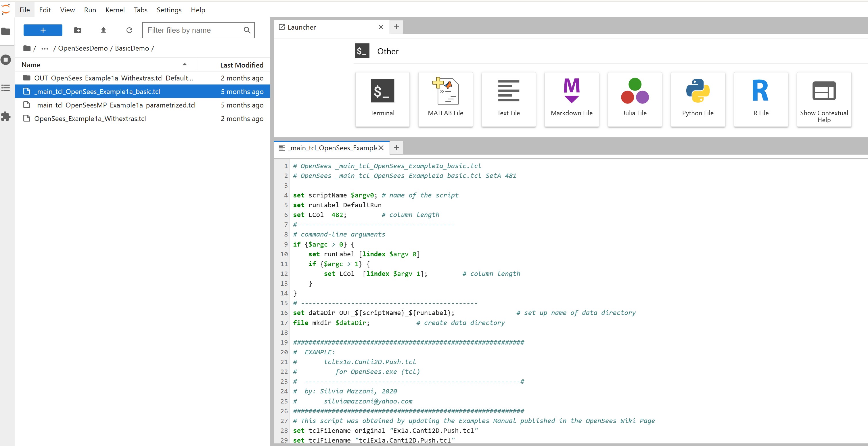Viewport: 868px width, 446px height.
Task: Refresh the file browser list
Action: (x=129, y=30)
